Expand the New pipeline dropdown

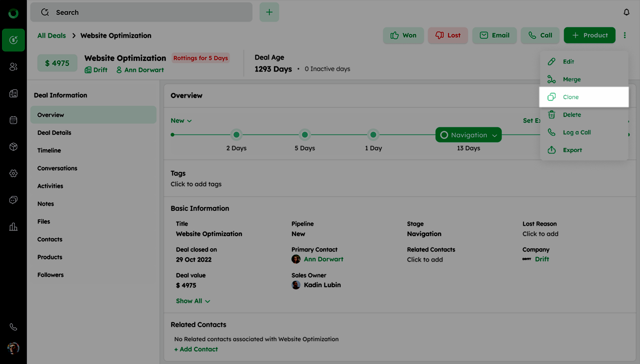[x=181, y=121]
